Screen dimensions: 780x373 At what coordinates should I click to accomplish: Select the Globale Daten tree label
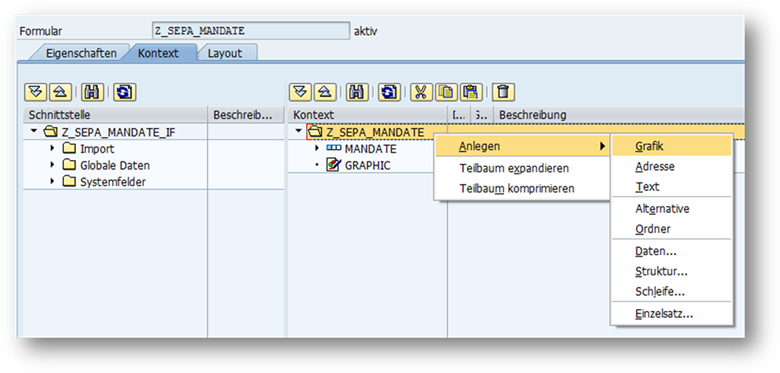pos(115,165)
